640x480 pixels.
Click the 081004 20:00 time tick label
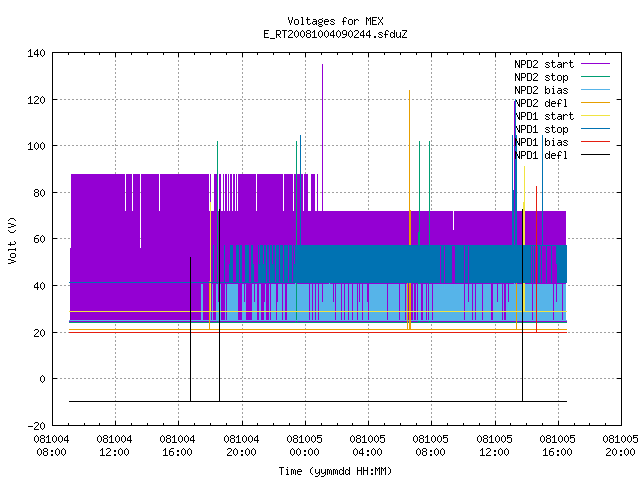pos(241,446)
